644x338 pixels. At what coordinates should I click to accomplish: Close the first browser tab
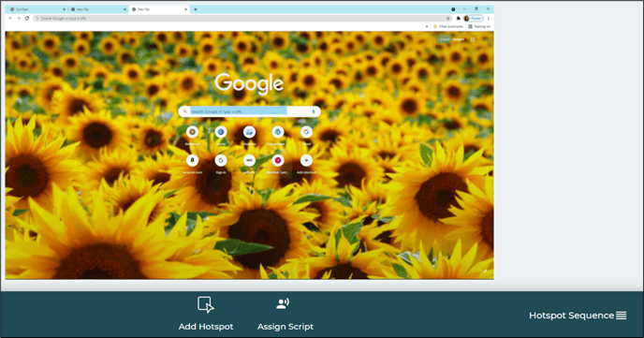pyautogui.click(x=64, y=9)
